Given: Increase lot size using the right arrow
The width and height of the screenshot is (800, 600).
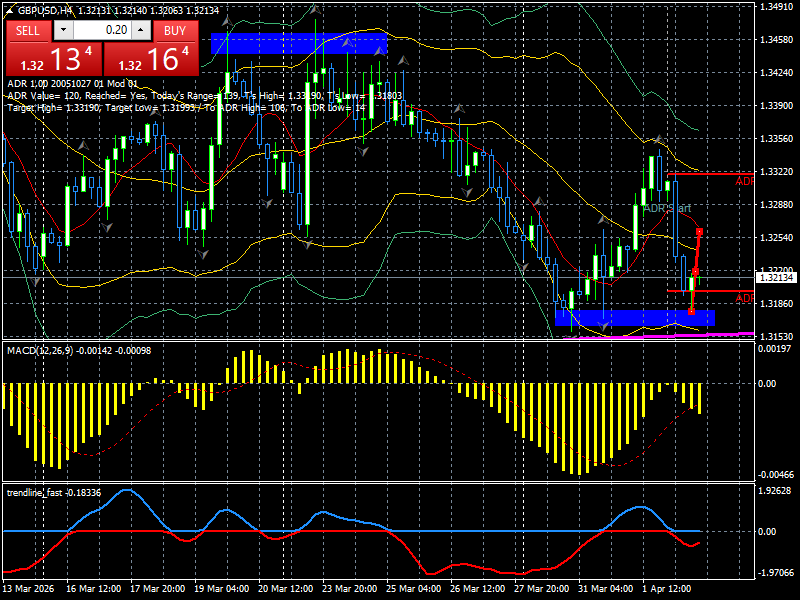Looking at the screenshot, I should 140,29.
